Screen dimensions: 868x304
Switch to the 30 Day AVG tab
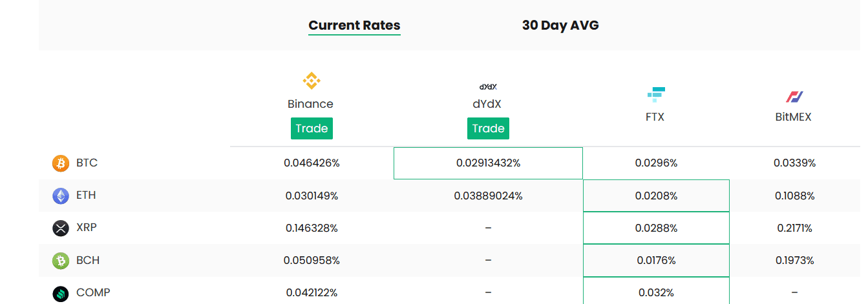coord(560,26)
